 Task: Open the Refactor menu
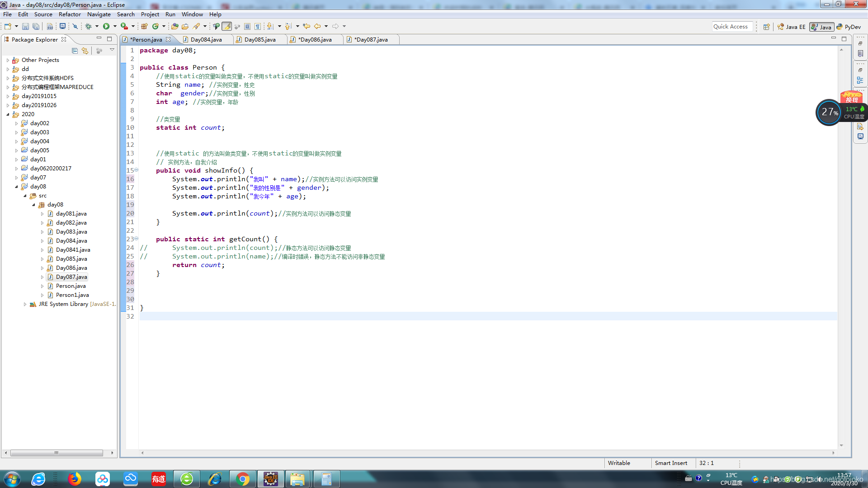click(70, 14)
